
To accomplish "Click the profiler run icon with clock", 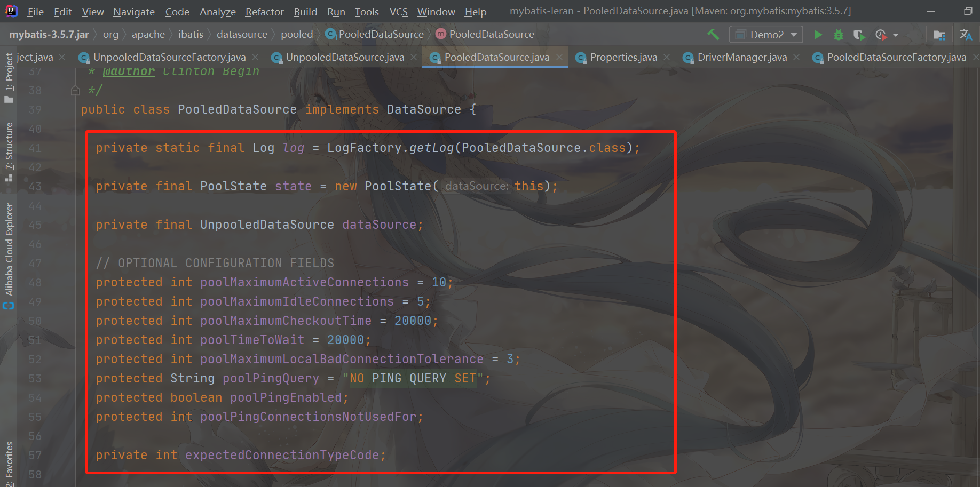I will pos(881,35).
